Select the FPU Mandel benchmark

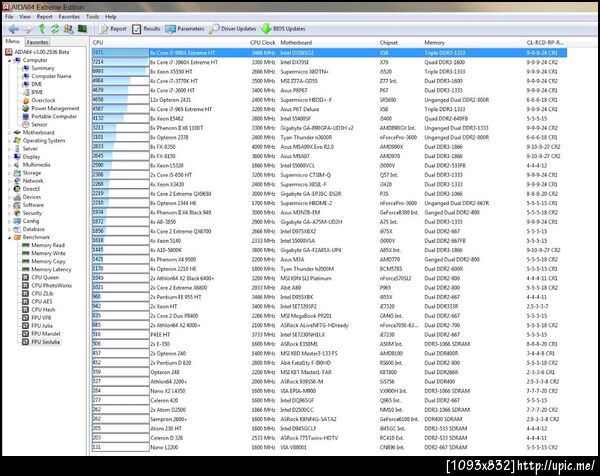[x=46, y=333]
